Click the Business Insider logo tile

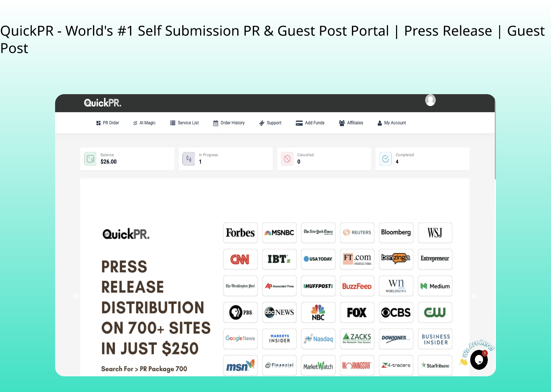pyautogui.click(x=435, y=339)
